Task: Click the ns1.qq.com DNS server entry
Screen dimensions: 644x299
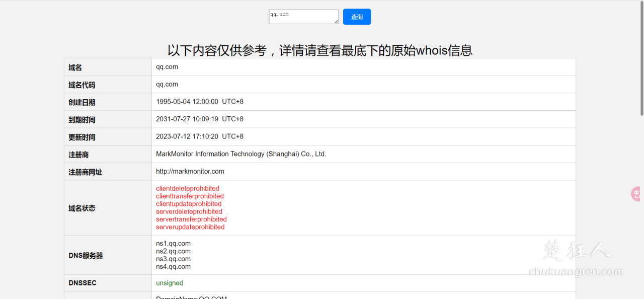Action: 173,243
